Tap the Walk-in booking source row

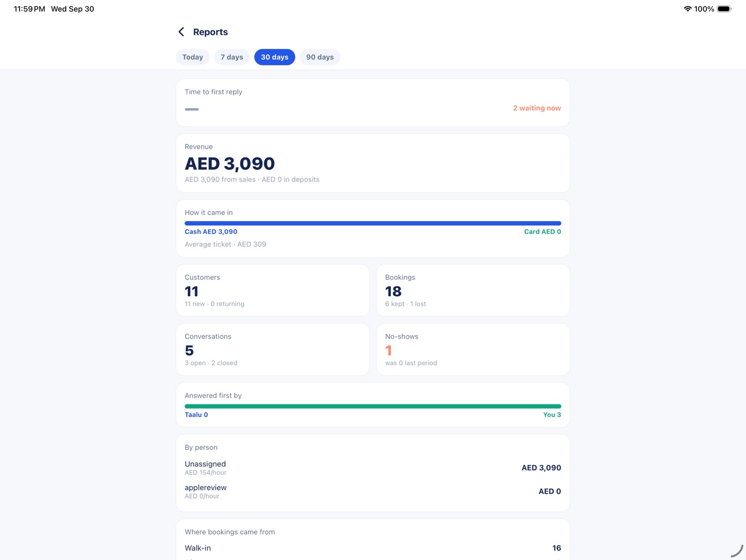(x=373, y=548)
